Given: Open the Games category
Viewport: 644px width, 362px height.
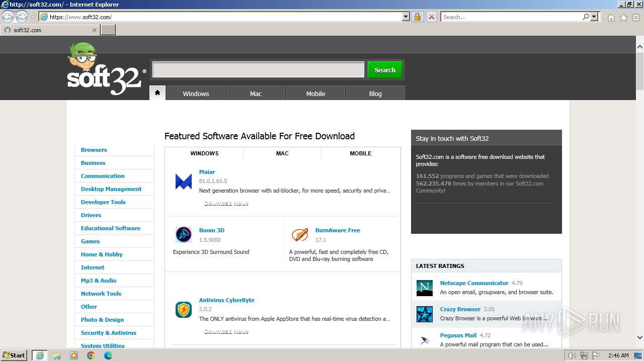Looking at the screenshot, I should pos(91,241).
